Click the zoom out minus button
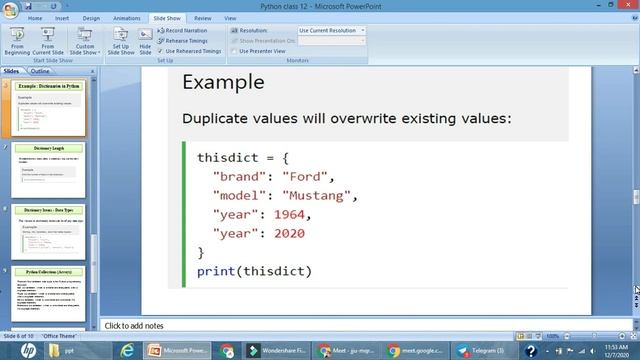 point(567,336)
